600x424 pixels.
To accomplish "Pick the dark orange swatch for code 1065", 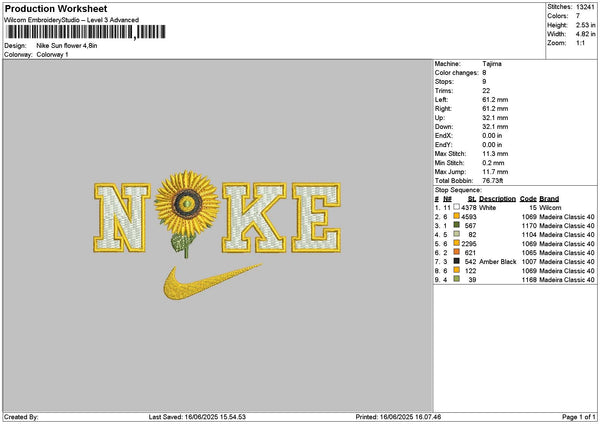I will point(457,252).
